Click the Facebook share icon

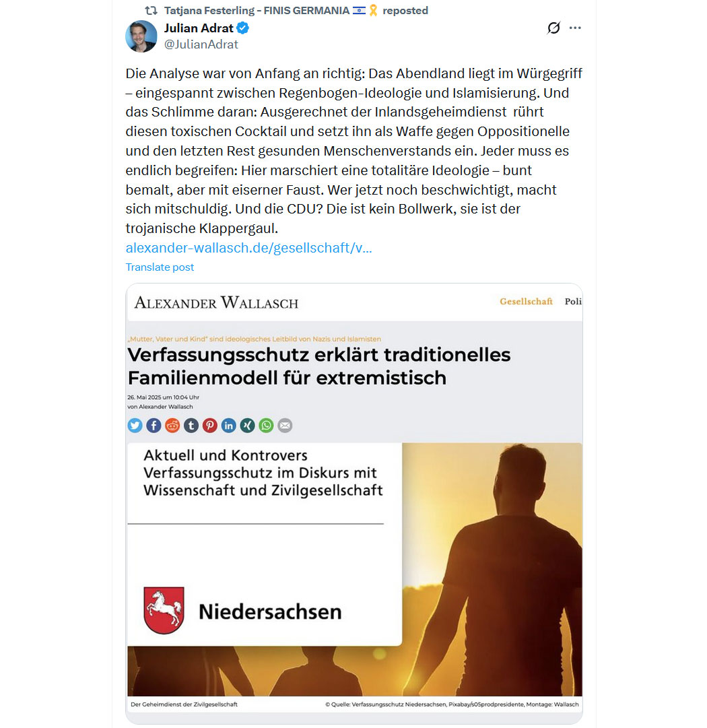(x=154, y=426)
